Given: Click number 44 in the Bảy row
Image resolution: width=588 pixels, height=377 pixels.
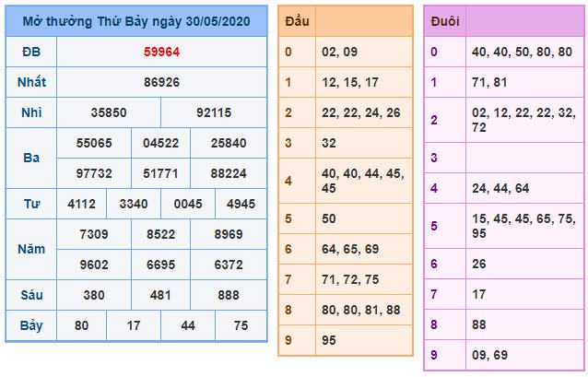Looking at the screenshot, I should (x=188, y=324).
